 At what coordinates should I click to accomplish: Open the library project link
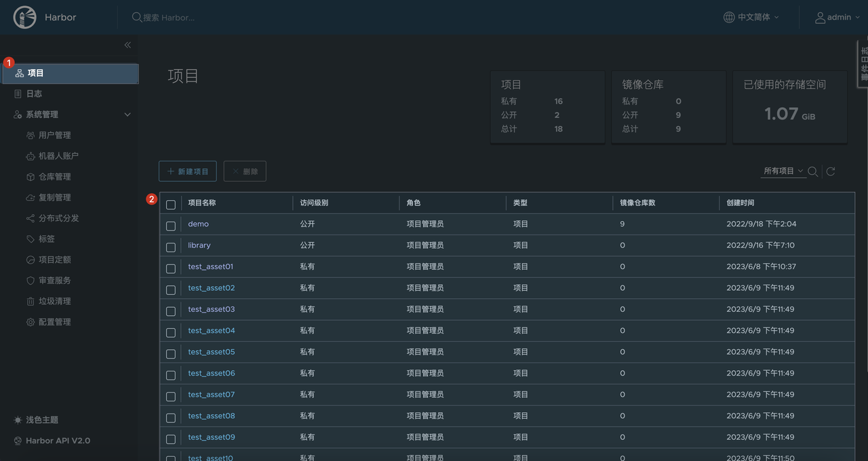pyautogui.click(x=199, y=245)
